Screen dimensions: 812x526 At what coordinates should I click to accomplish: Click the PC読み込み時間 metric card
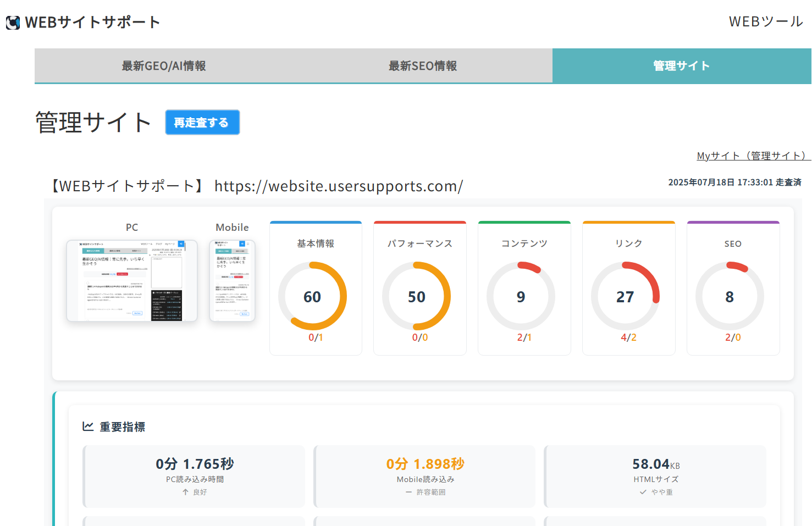[x=194, y=476]
